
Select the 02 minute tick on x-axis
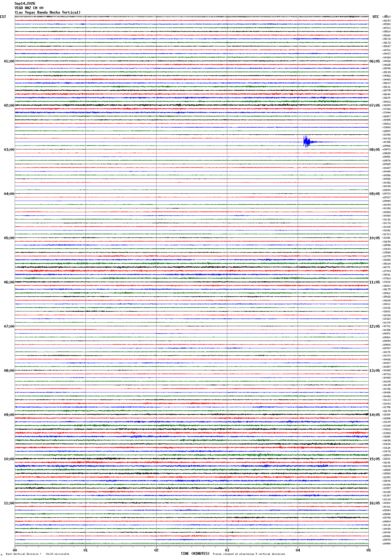tap(156, 550)
